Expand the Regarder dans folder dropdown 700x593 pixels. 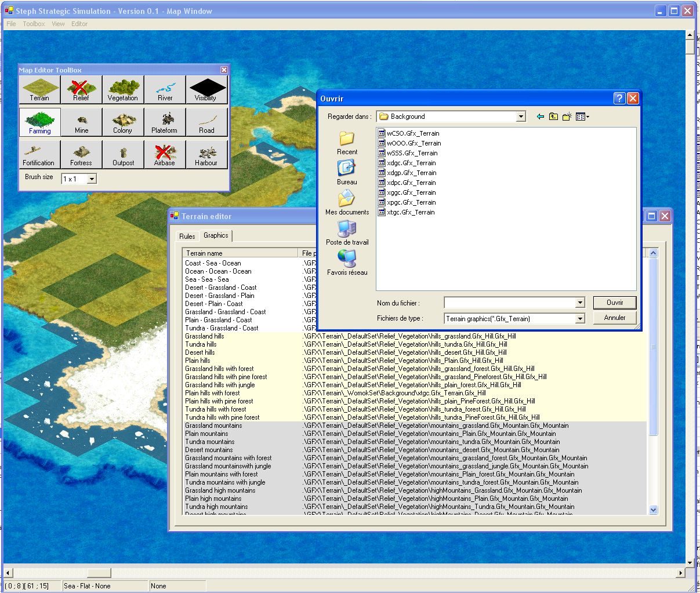pos(520,117)
